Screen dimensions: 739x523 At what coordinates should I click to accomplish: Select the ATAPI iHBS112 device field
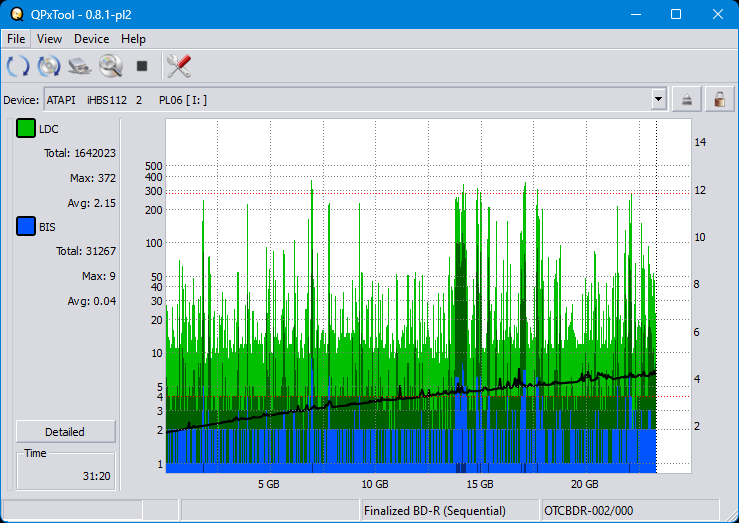[355, 99]
